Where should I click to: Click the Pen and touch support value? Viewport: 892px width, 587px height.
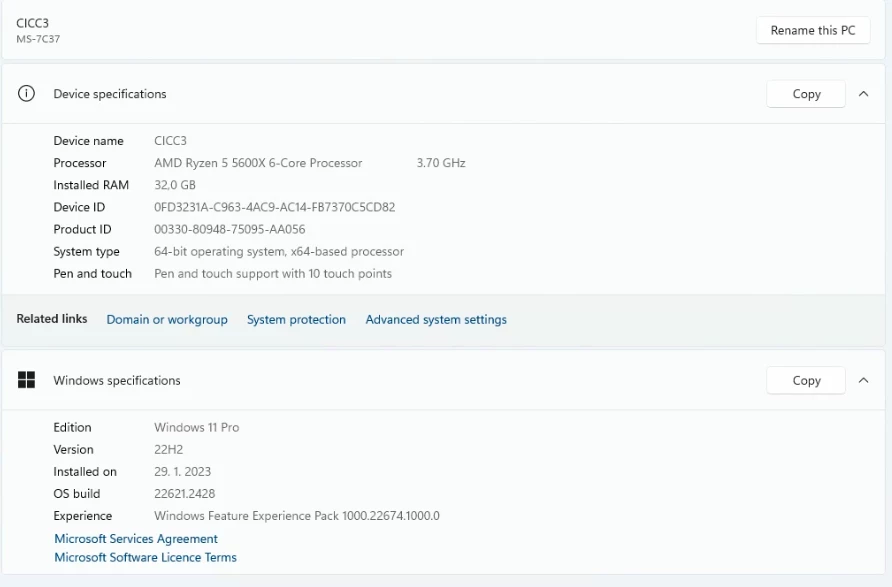coord(273,274)
